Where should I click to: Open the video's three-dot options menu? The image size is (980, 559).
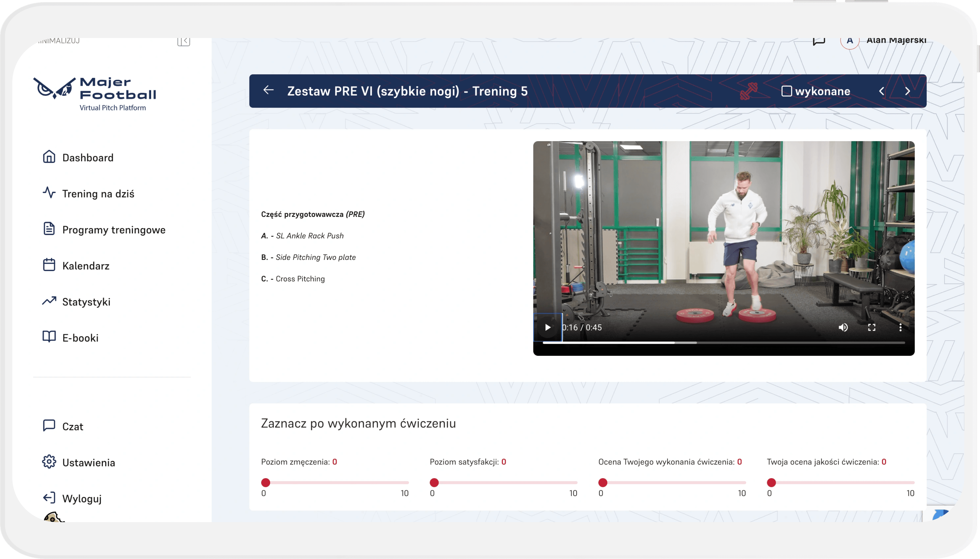900,327
